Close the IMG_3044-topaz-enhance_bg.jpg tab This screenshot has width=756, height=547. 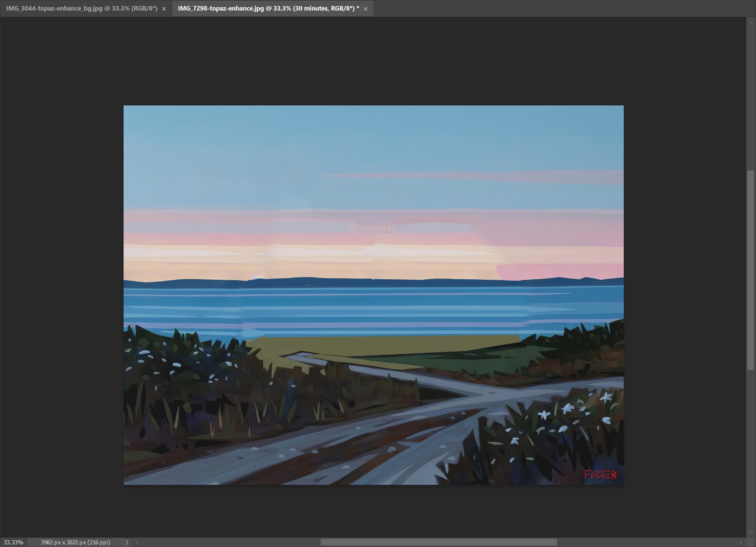(x=164, y=9)
